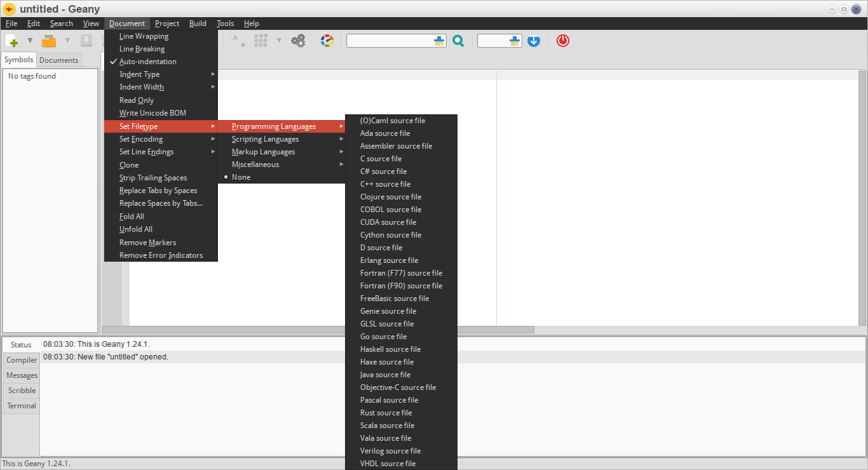Expand the Scripting Languages submenu

[x=281, y=139]
